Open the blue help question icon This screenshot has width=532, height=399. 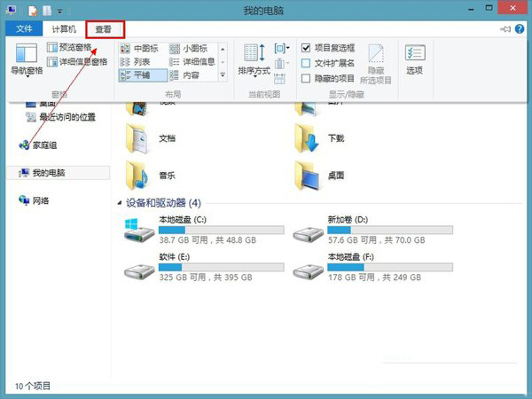(520, 29)
